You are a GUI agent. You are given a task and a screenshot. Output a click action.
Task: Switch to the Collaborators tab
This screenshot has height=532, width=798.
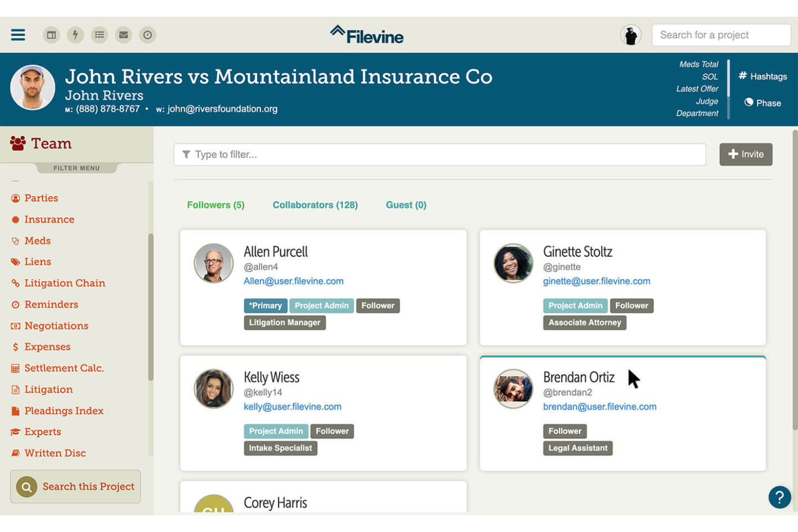pos(315,205)
